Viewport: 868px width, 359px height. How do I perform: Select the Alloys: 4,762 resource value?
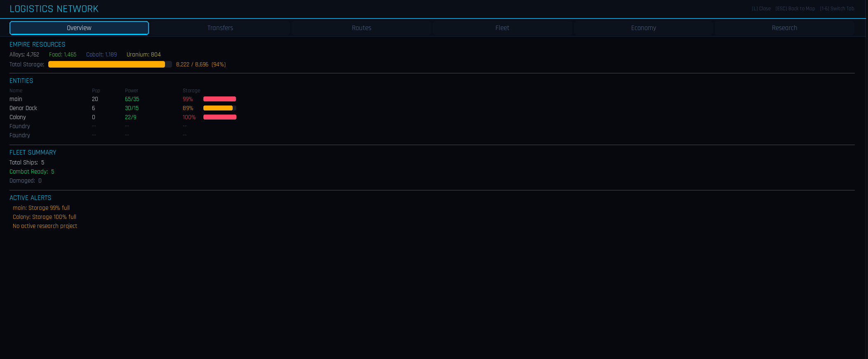[x=24, y=54]
